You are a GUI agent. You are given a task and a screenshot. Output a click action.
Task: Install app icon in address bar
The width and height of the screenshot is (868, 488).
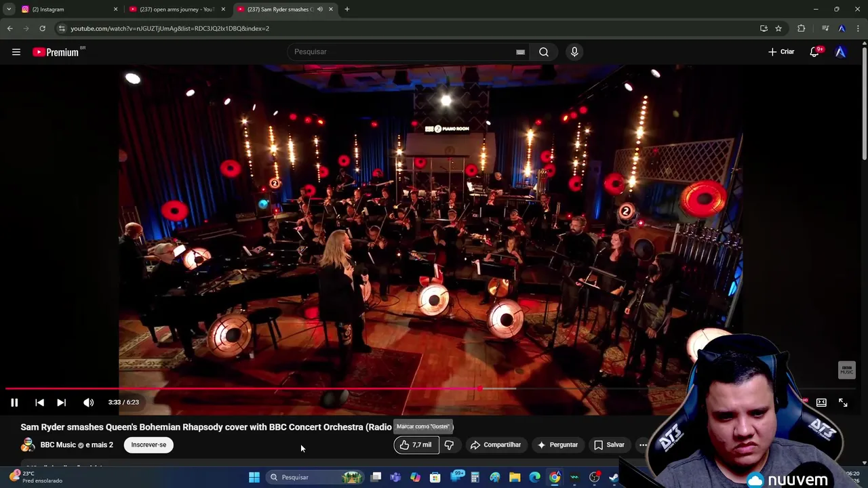tap(764, 28)
